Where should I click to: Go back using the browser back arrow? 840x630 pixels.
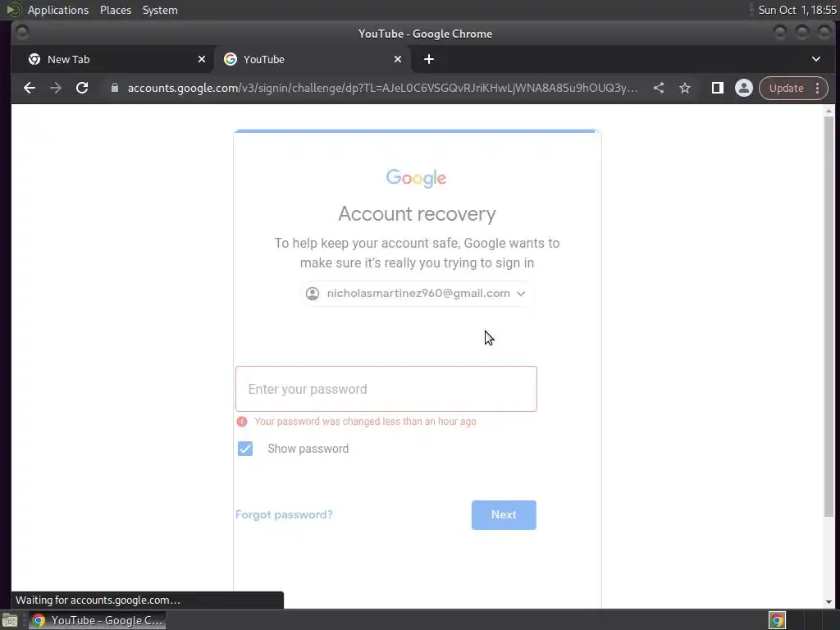click(x=30, y=88)
